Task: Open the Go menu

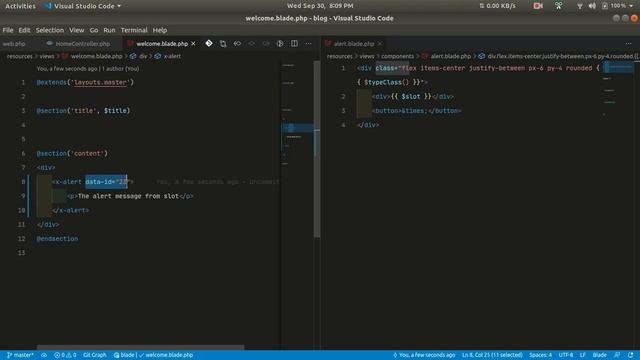Action: pos(94,30)
